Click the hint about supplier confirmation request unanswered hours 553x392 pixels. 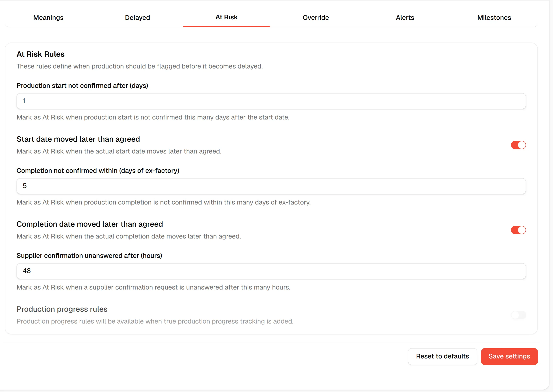pos(153,287)
